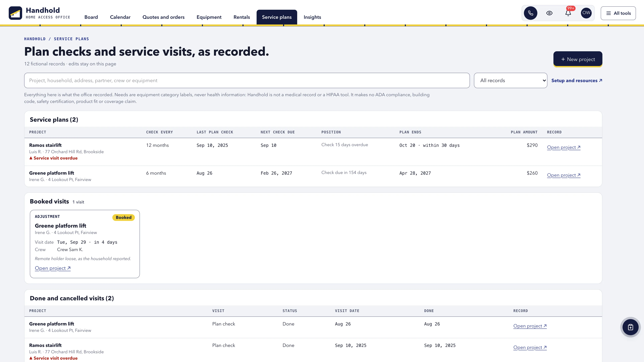The image size is (644, 362).
Task: Click the floating clipboard button
Action: click(x=631, y=327)
